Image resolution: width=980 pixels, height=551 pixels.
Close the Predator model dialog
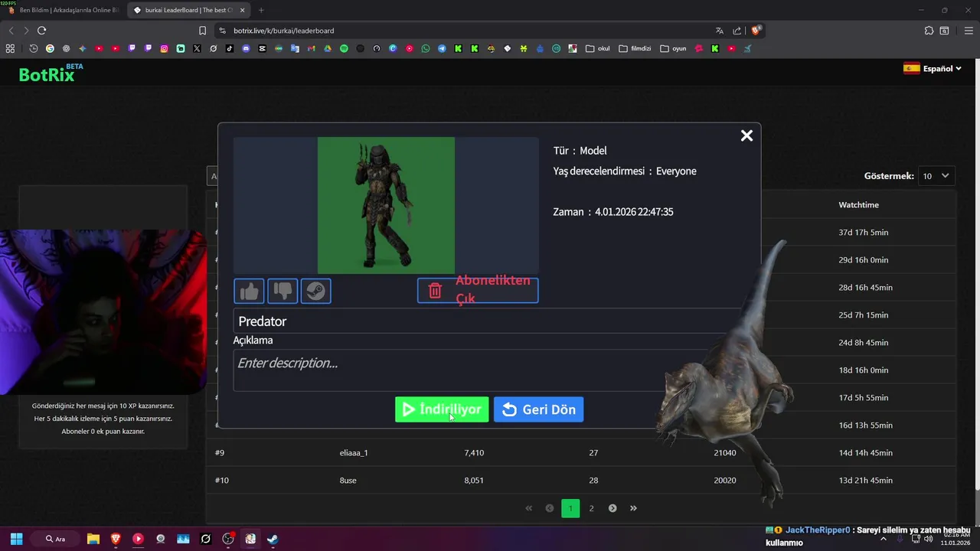[x=746, y=135]
